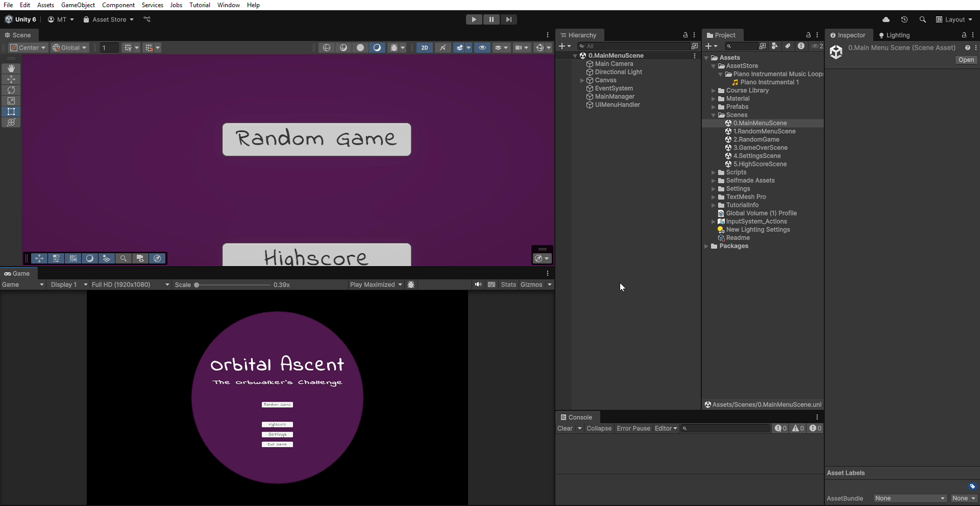Click the Rotate tool icon
980x506 pixels.
click(x=11, y=90)
